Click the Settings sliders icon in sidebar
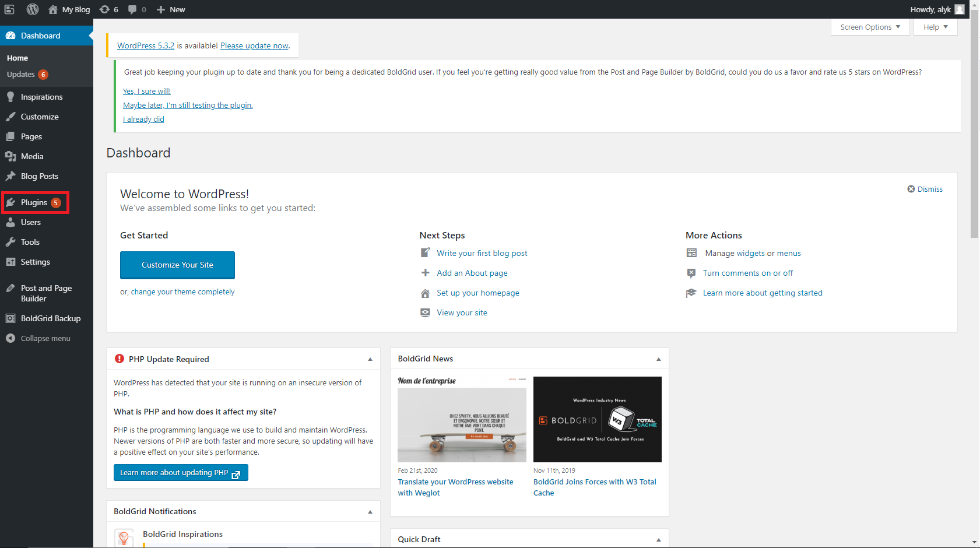This screenshot has width=980, height=548. [x=10, y=262]
